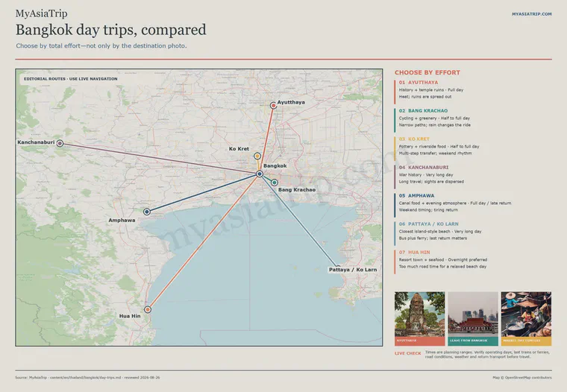Click the Pattaya / Ko Larn map label
567x392 pixels.
[x=353, y=270]
